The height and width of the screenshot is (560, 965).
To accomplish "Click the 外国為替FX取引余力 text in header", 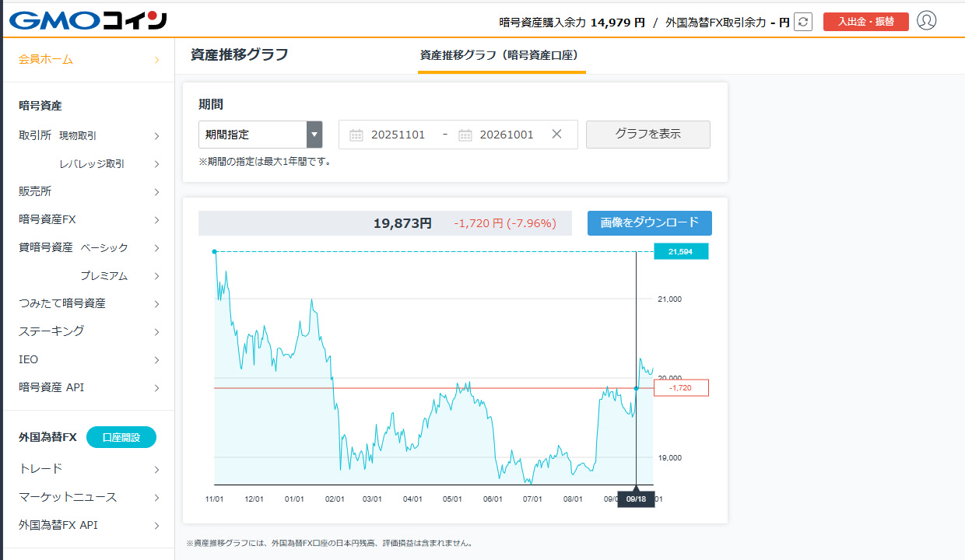I will click(716, 23).
